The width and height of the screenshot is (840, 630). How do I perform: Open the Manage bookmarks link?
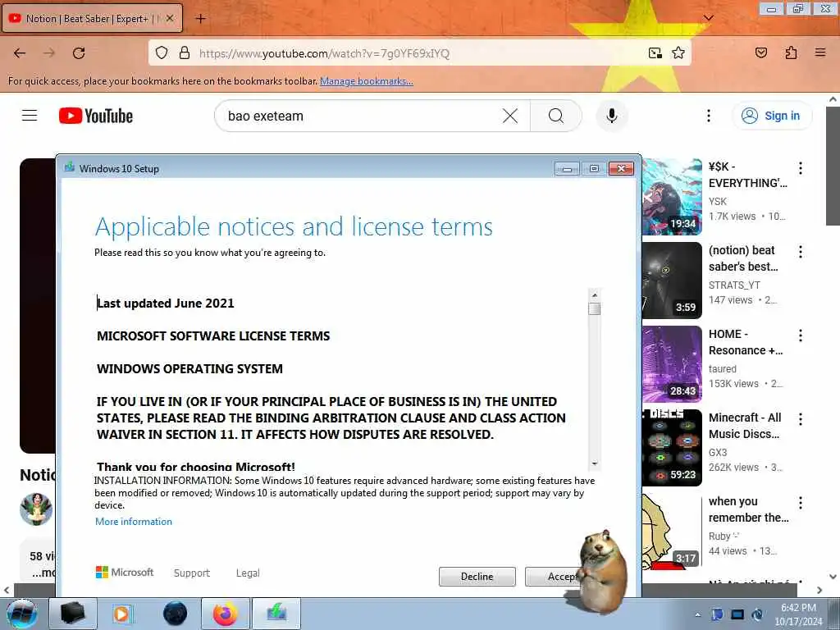click(367, 81)
